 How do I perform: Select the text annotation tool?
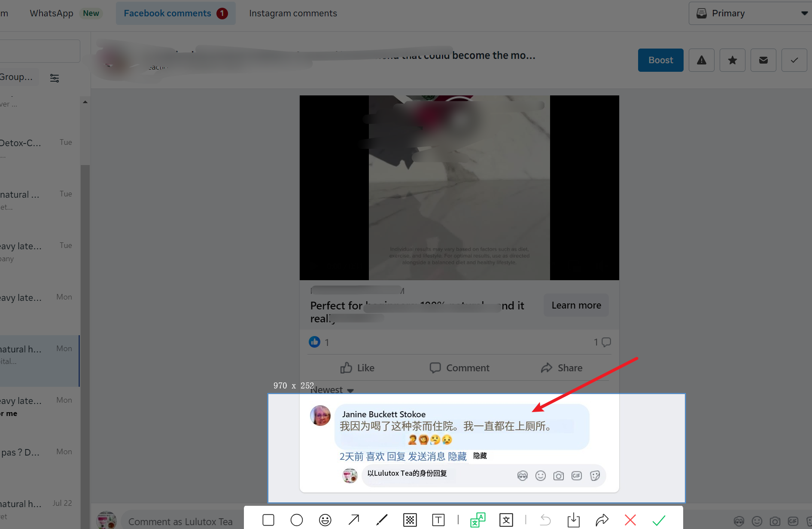(438, 520)
